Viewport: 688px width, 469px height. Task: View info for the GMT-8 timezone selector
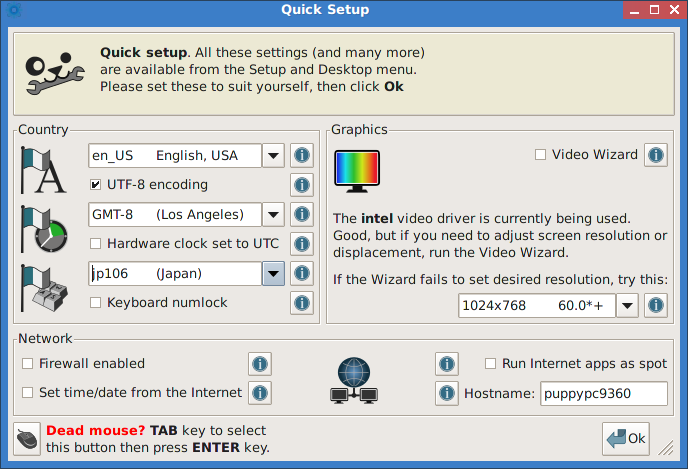[302, 214]
